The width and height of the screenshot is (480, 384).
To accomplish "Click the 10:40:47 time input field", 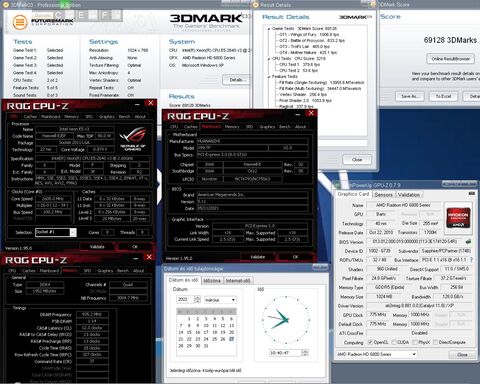I will [286, 353].
